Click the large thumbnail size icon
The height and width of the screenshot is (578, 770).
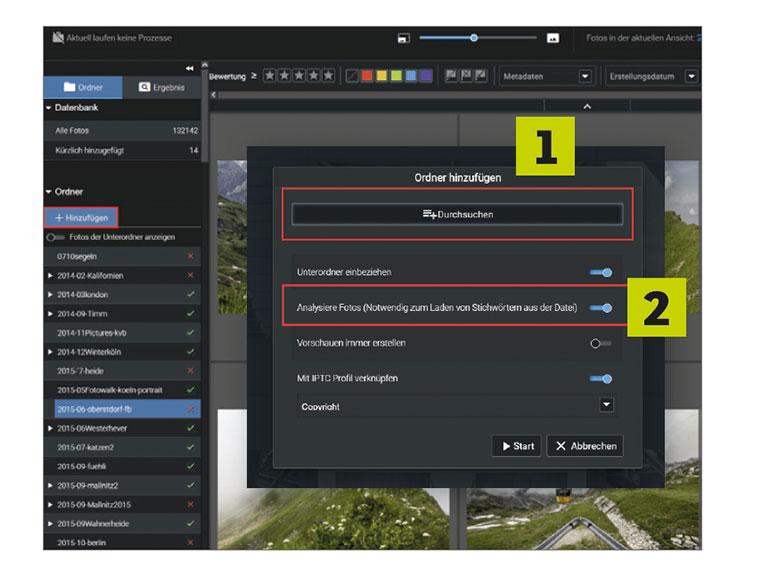pos(553,38)
